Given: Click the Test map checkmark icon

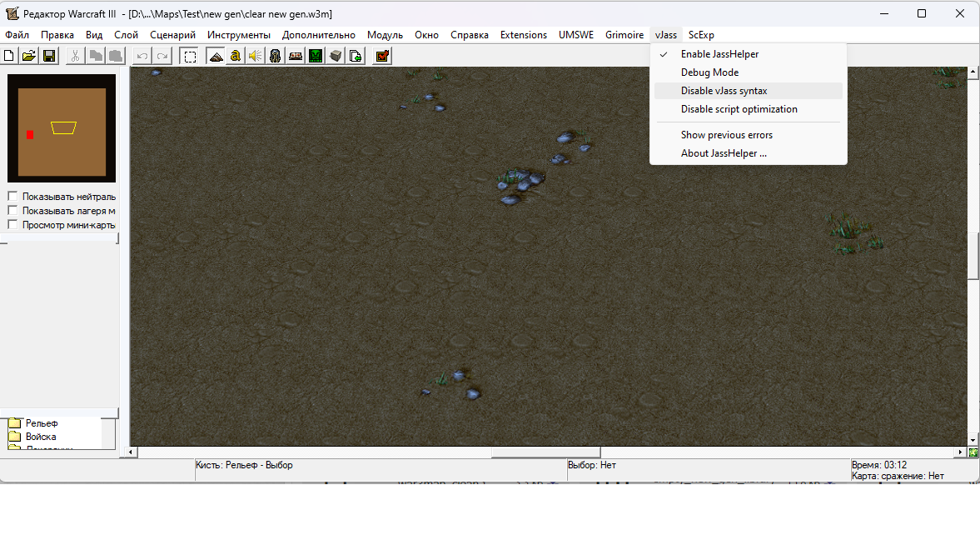Looking at the screenshot, I should (x=382, y=57).
